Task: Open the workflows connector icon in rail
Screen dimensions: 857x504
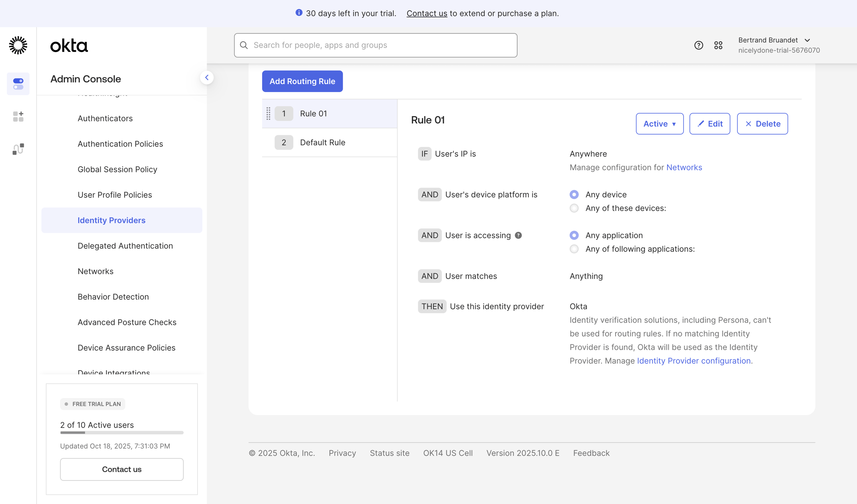Action: (18, 149)
